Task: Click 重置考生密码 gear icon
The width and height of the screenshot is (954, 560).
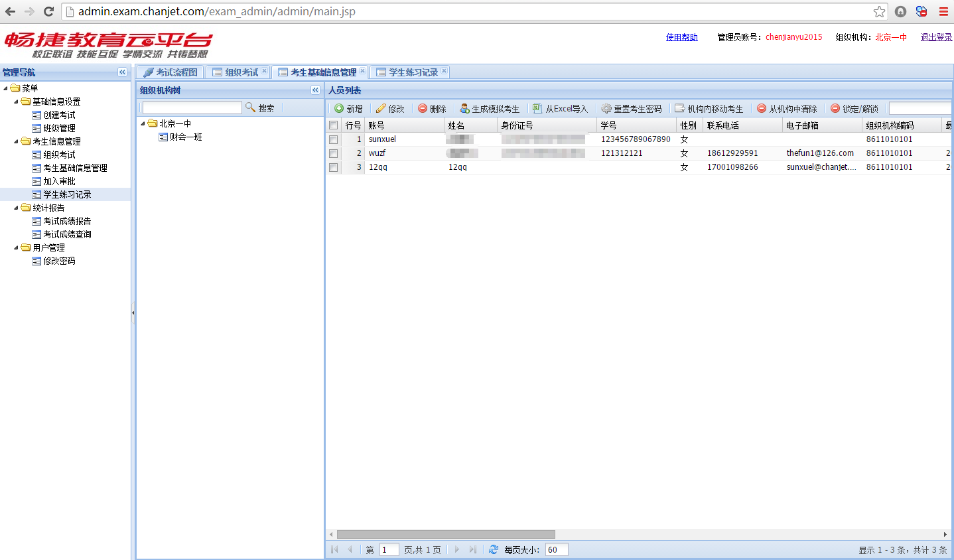Action: pos(606,109)
